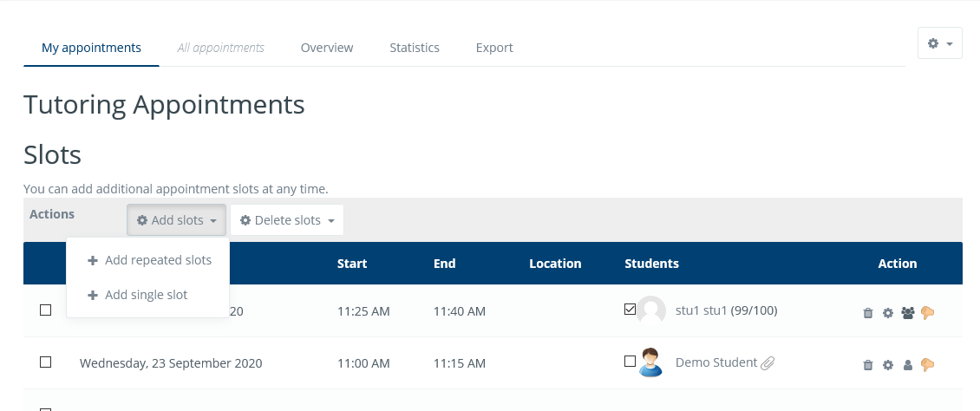Viewport: 980px width, 411px height.
Task: Switch to the Statistics tab
Action: [x=415, y=48]
